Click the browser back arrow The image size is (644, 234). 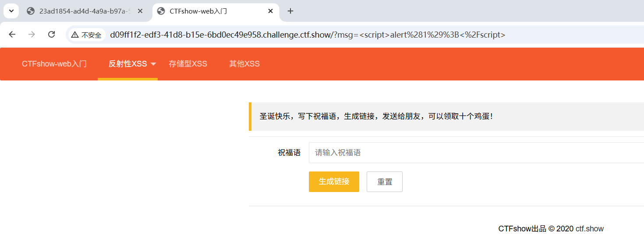(x=12, y=35)
